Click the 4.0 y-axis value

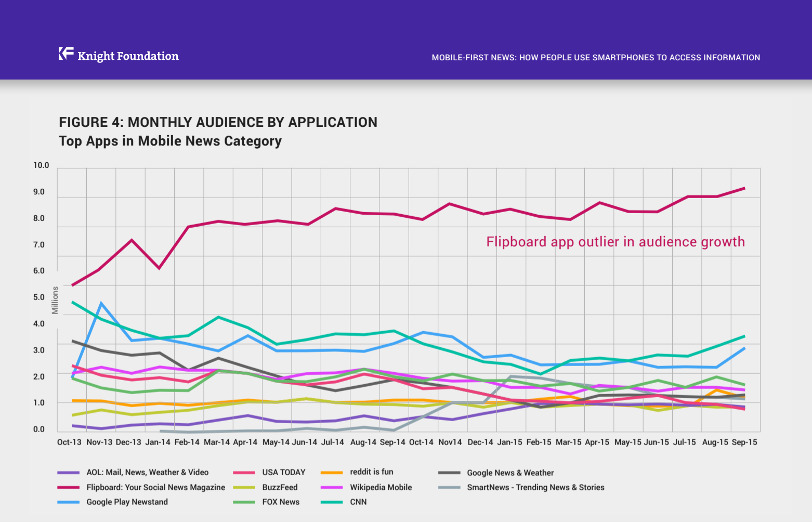(39, 324)
